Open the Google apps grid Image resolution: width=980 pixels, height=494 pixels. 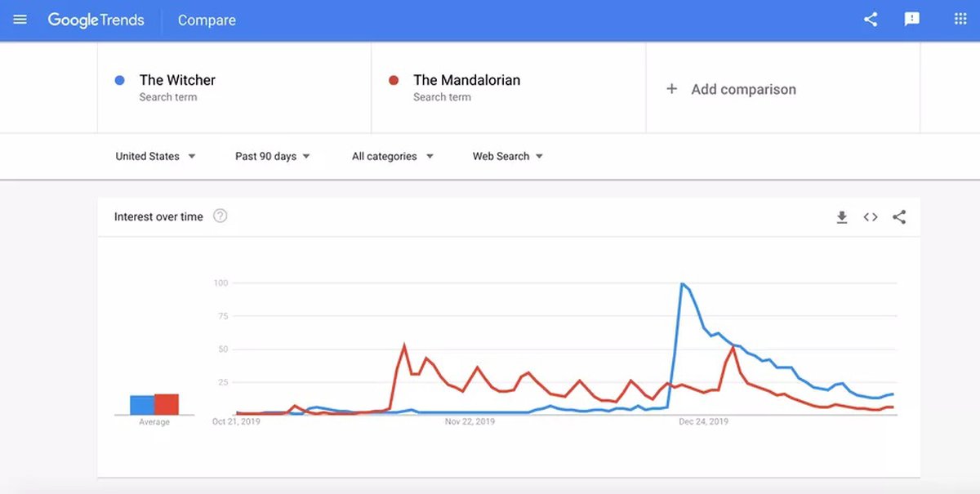960,20
